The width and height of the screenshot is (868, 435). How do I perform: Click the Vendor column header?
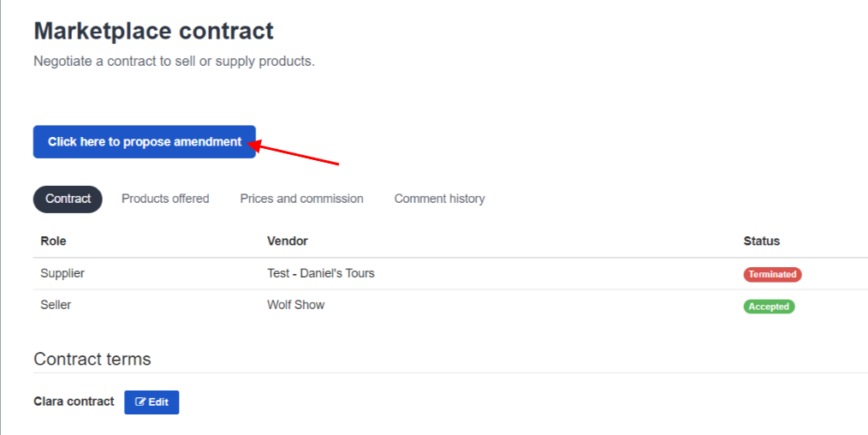288,241
